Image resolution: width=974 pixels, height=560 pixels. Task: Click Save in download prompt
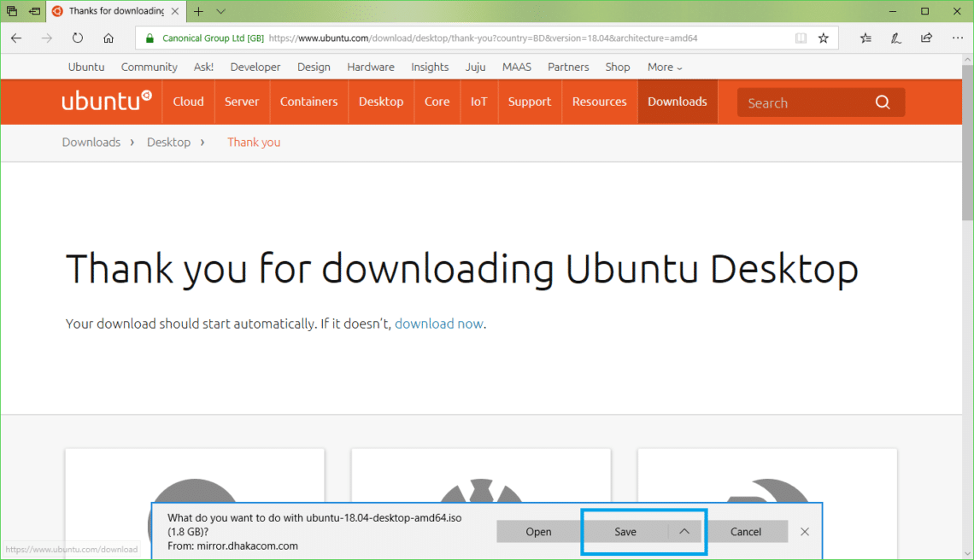point(625,532)
